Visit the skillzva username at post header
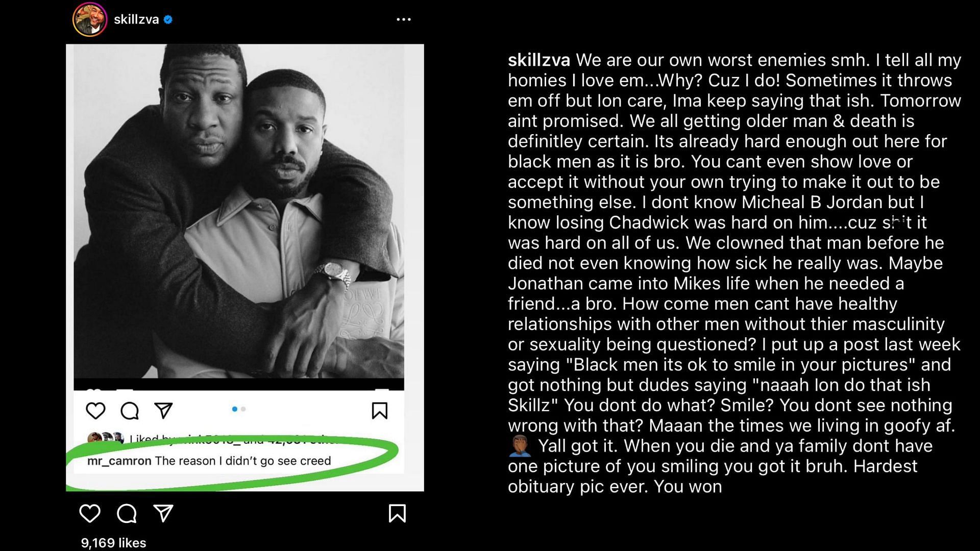 tap(136, 19)
